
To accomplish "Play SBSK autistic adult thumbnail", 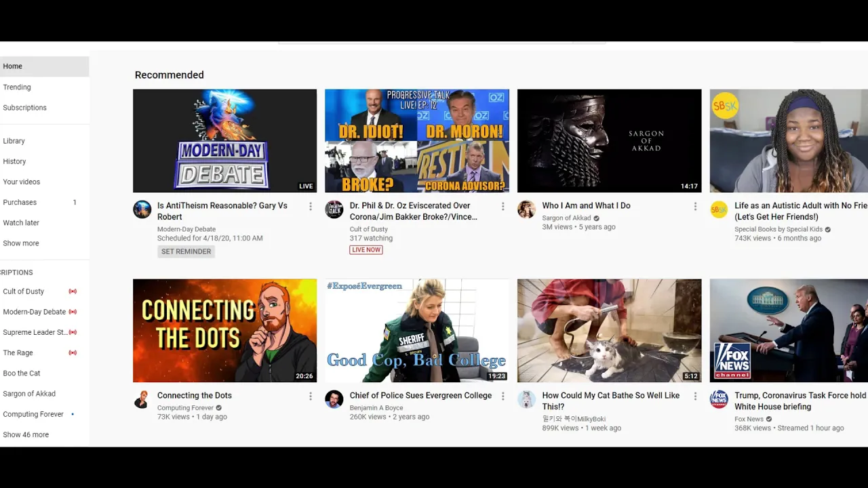I will 789,141.
